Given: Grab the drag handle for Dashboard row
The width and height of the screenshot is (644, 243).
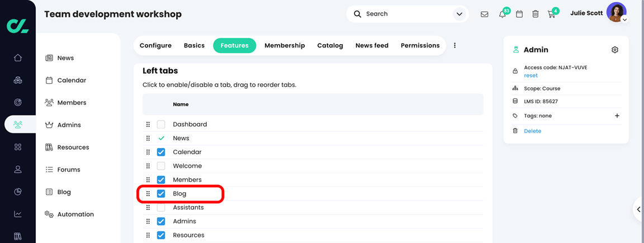Looking at the screenshot, I should 148,125.
